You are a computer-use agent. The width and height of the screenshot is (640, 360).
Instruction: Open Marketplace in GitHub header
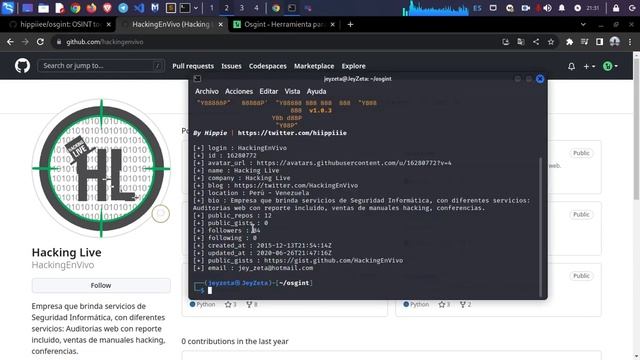pos(314,66)
